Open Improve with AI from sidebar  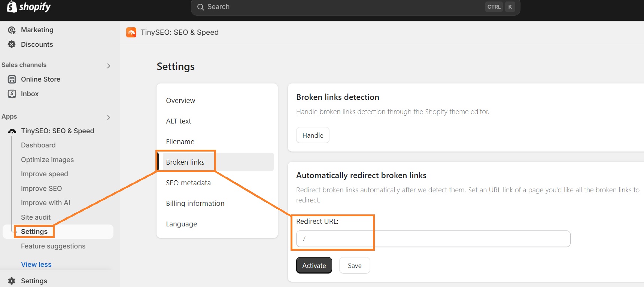45,202
